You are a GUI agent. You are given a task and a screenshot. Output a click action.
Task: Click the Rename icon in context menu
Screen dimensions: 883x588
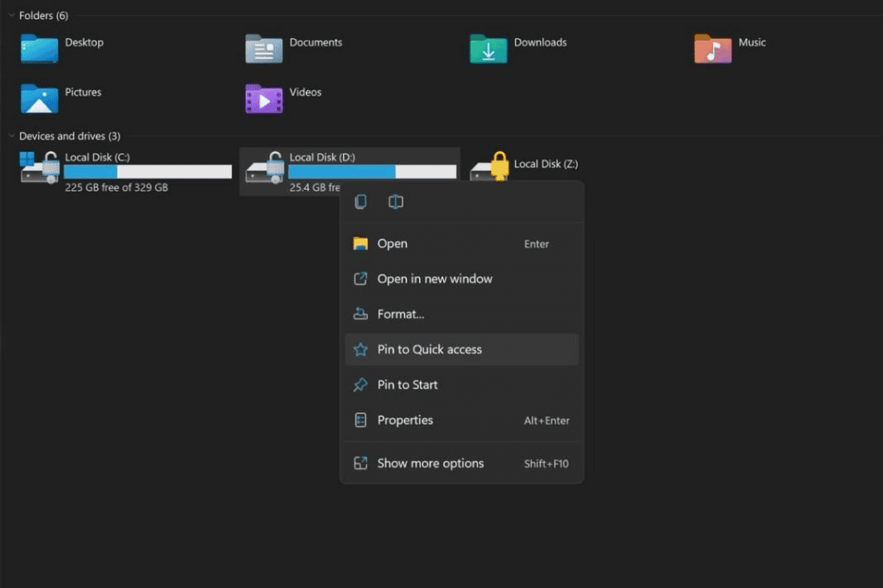(x=396, y=202)
